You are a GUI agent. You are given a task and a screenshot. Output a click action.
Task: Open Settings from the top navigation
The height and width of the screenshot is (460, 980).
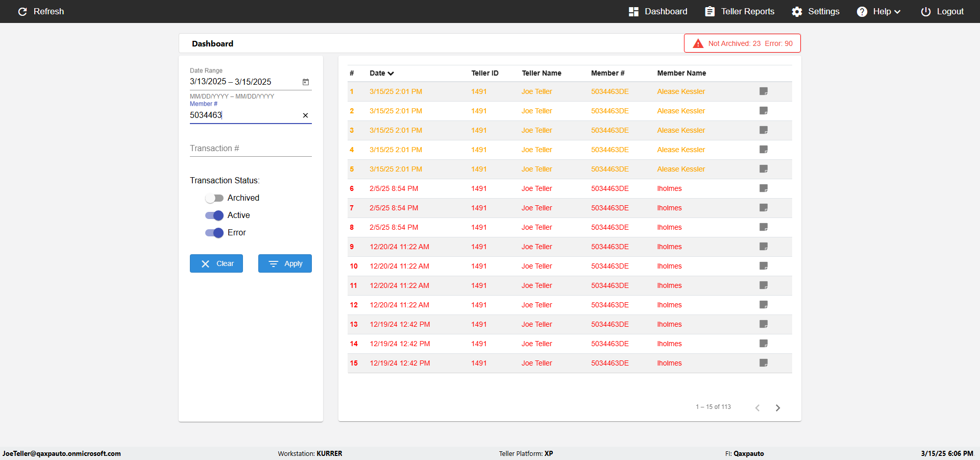(x=815, y=11)
